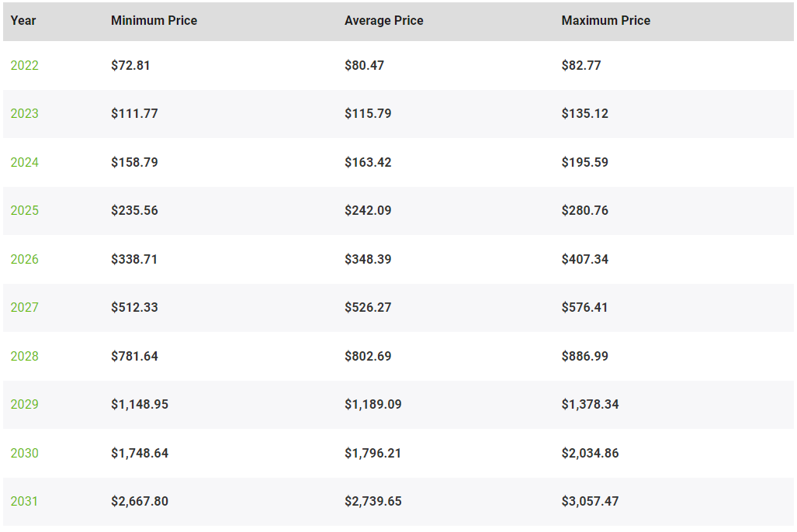Open the 2026 year link
Screen dimensions: 797x532
tap(24, 259)
